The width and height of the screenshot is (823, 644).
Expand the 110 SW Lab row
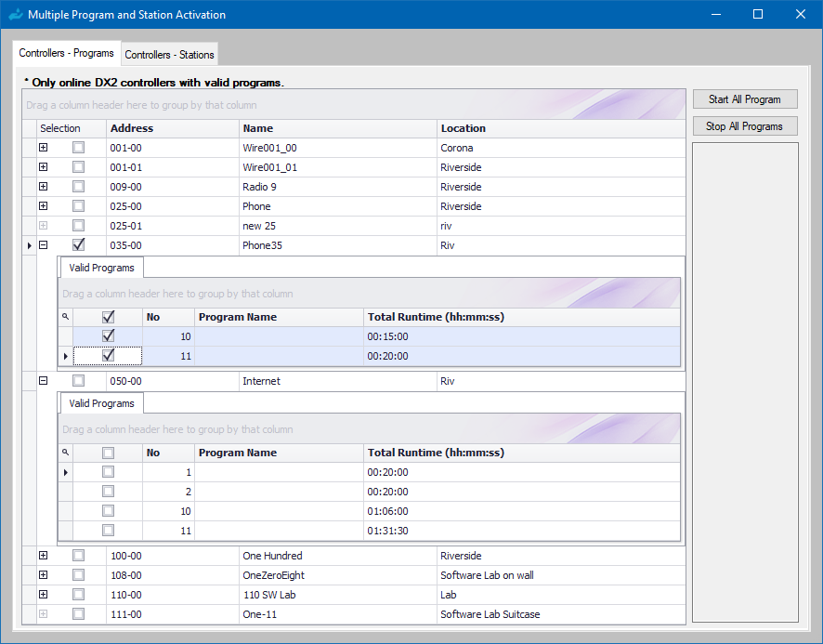[x=44, y=594]
